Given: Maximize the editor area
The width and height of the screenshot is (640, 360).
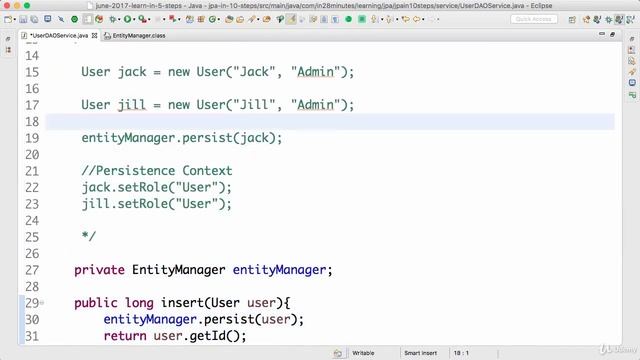Looking at the screenshot, I should click(x=612, y=35).
